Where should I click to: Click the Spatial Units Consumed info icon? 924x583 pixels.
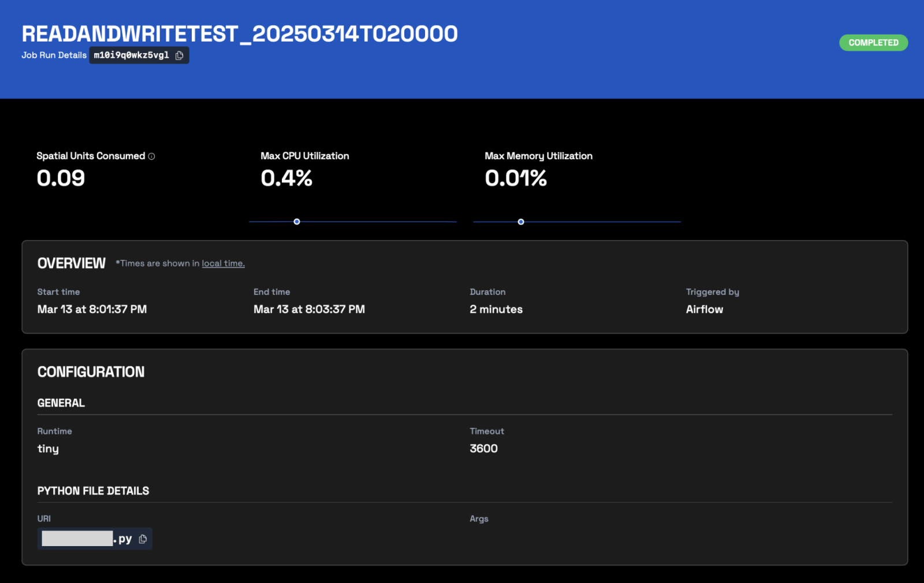coord(151,156)
